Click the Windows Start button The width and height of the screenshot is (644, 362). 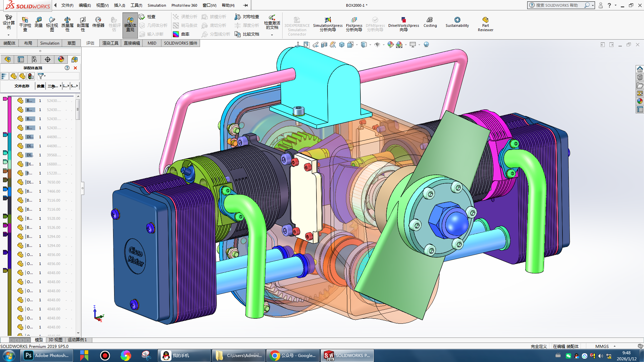pyautogui.click(x=9, y=356)
